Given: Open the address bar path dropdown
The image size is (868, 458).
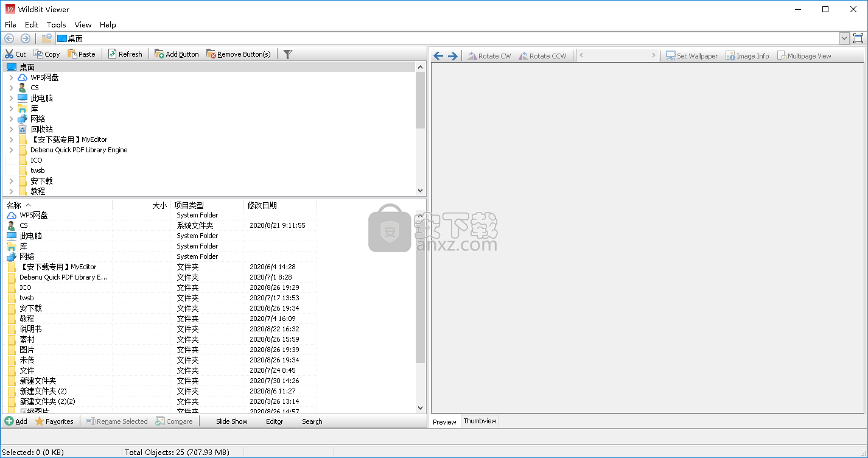Looking at the screenshot, I should (x=844, y=38).
